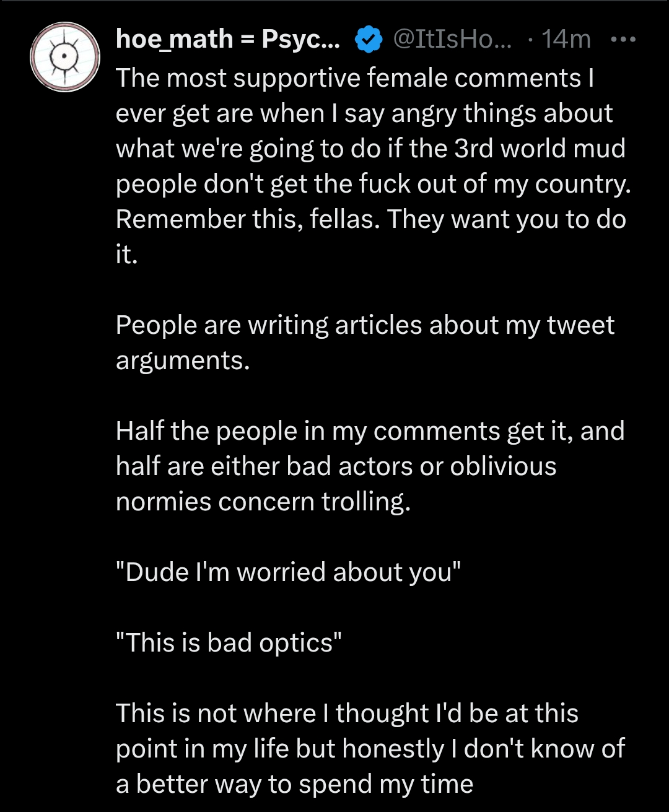Click the 'Half the people in my comments' line
The image size is (669, 812).
coord(370,431)
